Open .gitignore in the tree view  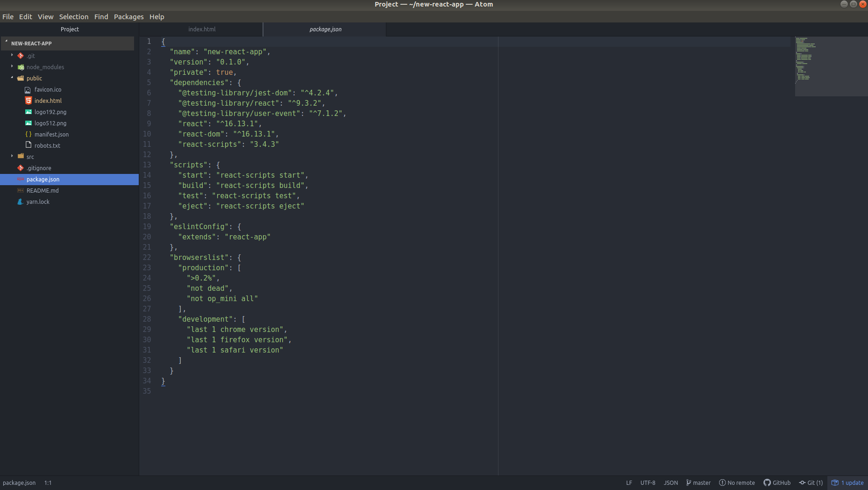click(39, 168)
